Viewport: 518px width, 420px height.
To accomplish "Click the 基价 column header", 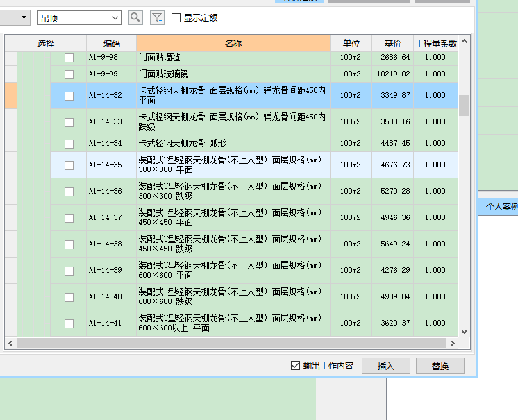I will (393, 43).
